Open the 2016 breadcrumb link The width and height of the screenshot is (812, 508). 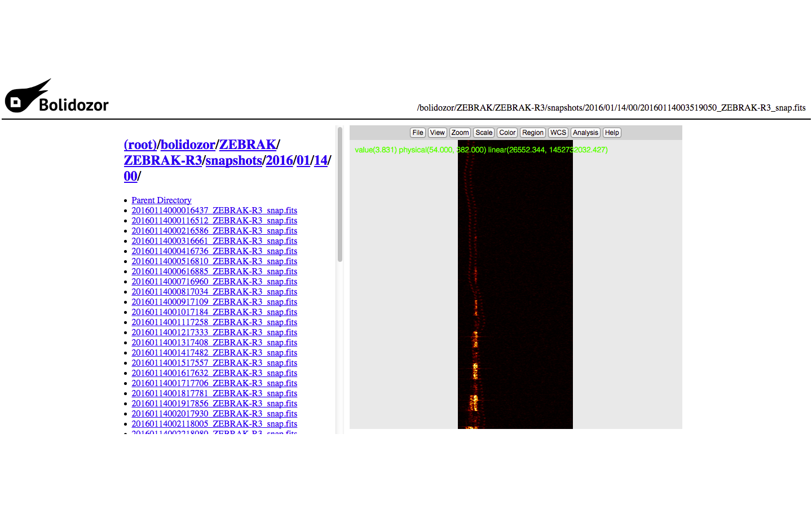click(x=280, y=160)
